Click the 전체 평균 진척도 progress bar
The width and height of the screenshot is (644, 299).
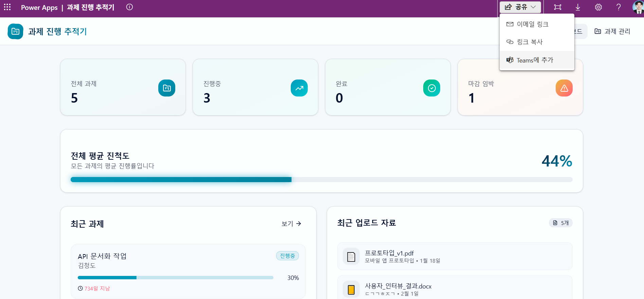click(321, 179)
